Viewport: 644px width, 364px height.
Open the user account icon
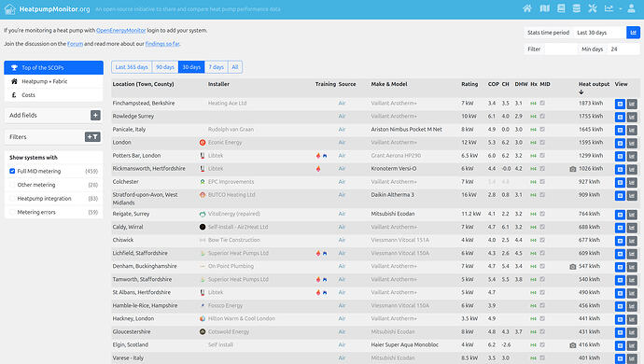631,8
